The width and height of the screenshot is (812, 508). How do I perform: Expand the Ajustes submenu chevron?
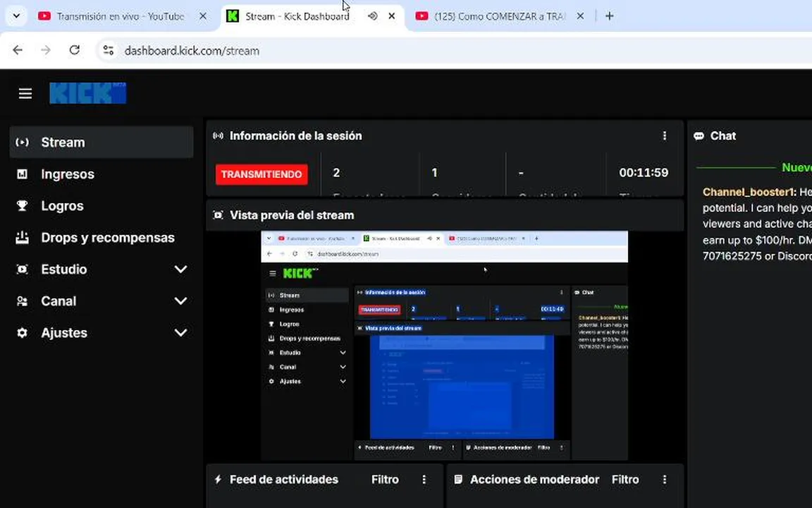(180, 332)
